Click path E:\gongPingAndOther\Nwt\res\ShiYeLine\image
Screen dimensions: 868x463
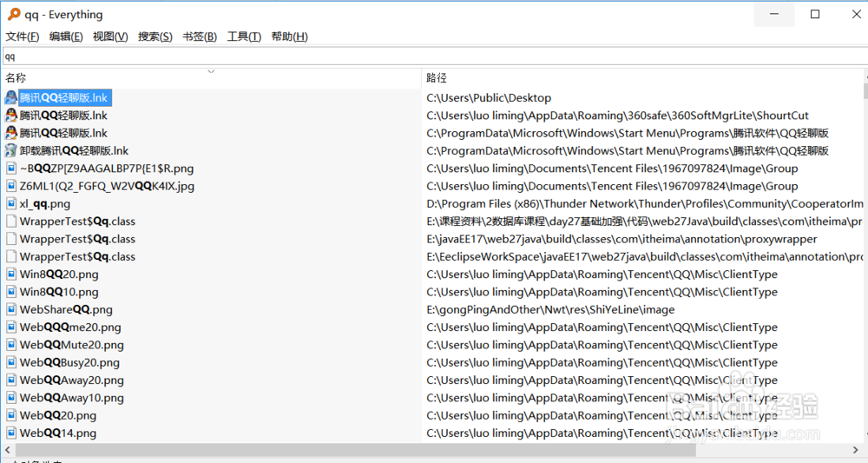tap(550, 309)
